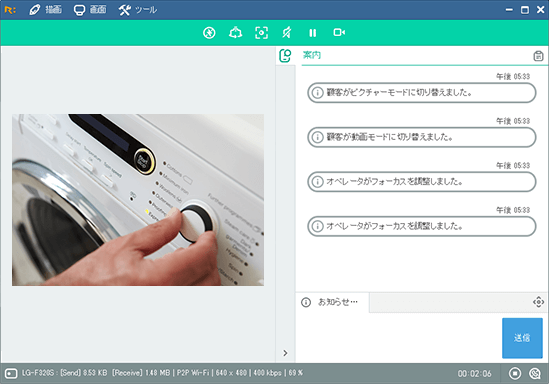Maximize the window
Screen dimensions: 549x384
point(525,10)
